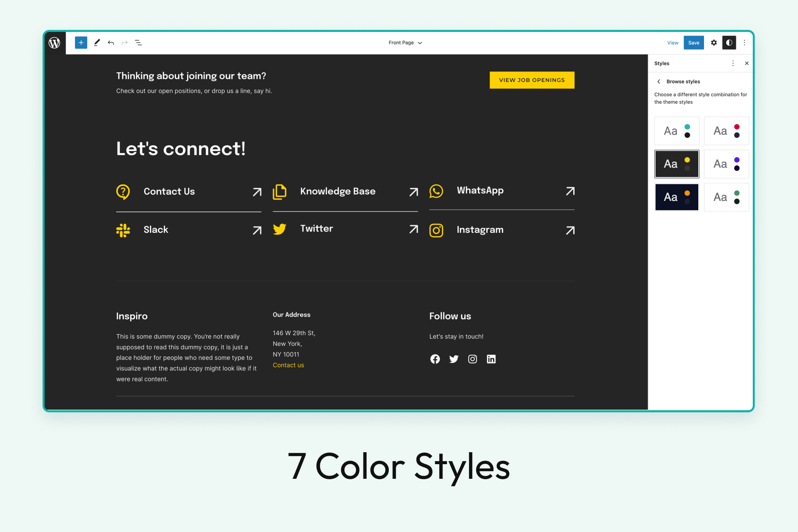798x532 pixels.
Task: Open the editor Options three-dot menu
Action: pos(744,43)
